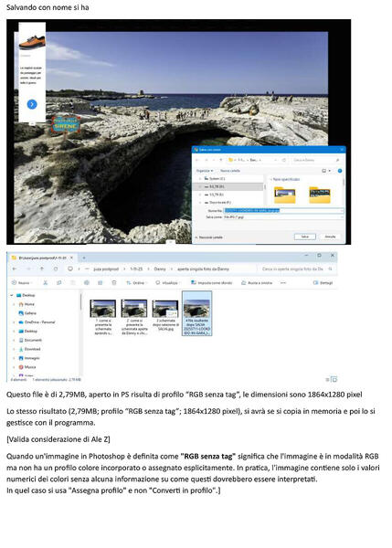Image resolution: width=392 pixels, height=548 pixels.
Task: Open the Salva come file type dropdown
Action: pyautogui.click(x=283, y=217)
